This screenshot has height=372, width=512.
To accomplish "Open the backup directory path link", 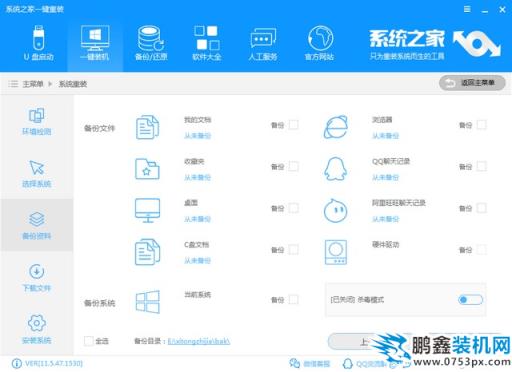I will 199,341.
